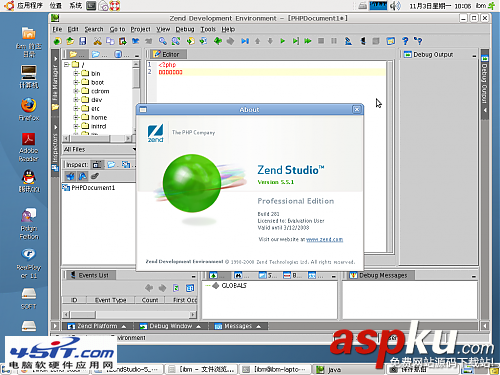Click the Count column header
Image resolution: width=500 pixels, height=375 pixels.
tap(150, 300)
